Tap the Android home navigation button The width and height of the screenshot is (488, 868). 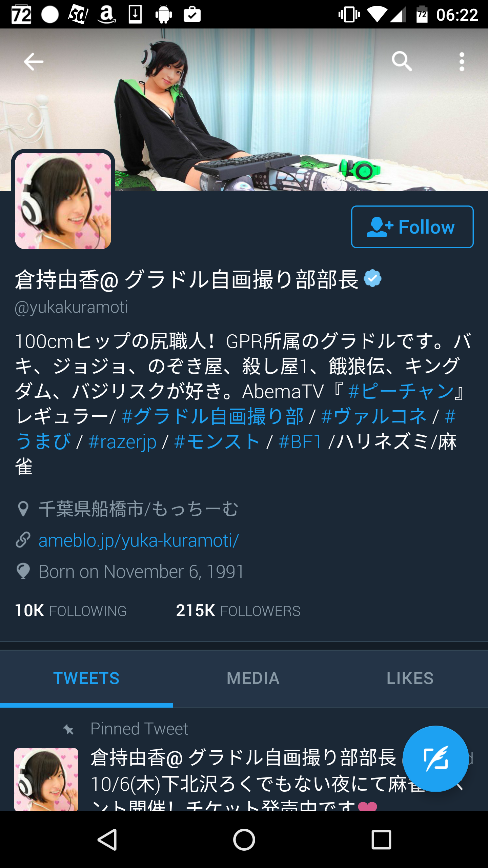[x=244, y=840]
